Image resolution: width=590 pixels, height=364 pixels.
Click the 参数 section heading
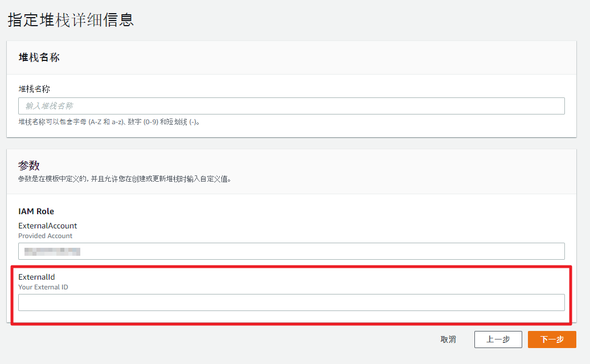29,165
